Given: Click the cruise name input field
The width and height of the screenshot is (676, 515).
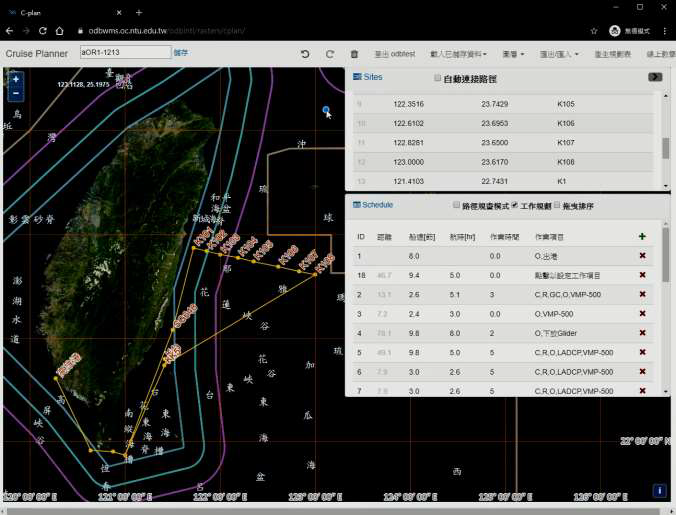Looking at the screenshot, I should point(124,52).
